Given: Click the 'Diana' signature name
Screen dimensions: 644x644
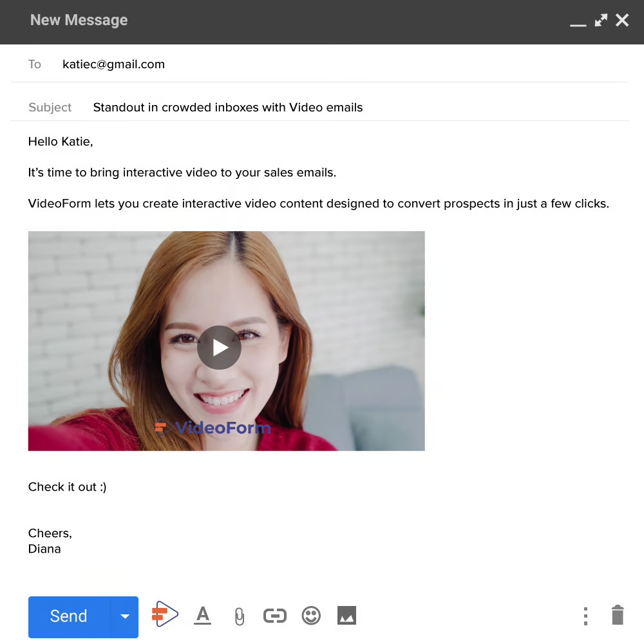Looking at the screenshot, I should (x=44, y=549).
